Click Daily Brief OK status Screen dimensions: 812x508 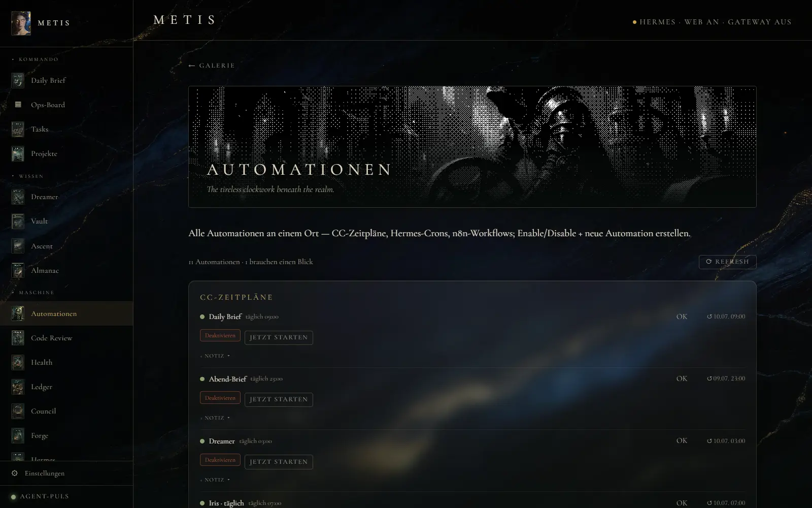(x=682, y=316)
